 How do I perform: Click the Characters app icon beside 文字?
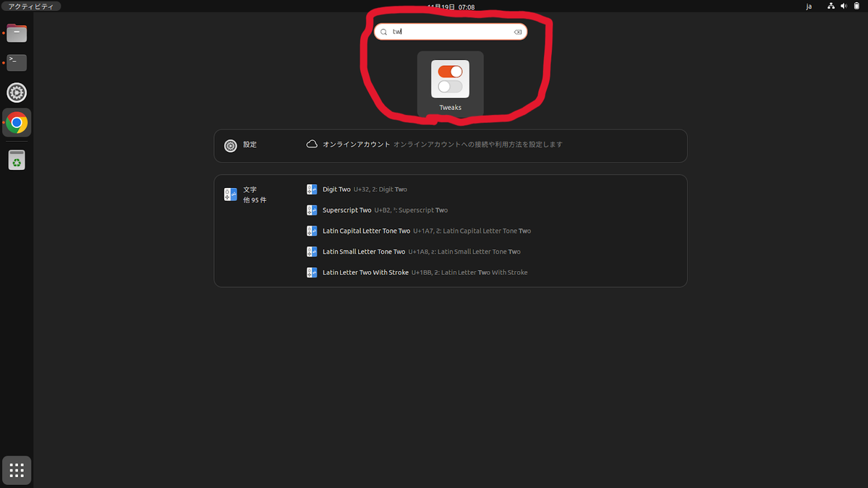pyautogui.click(x=231, y=194)
